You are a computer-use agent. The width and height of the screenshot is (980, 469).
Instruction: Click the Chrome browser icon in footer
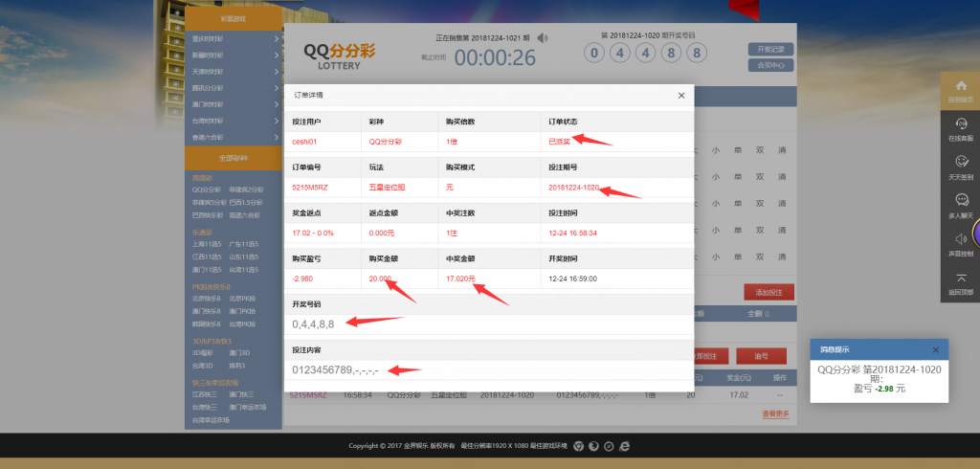point(577,446)
